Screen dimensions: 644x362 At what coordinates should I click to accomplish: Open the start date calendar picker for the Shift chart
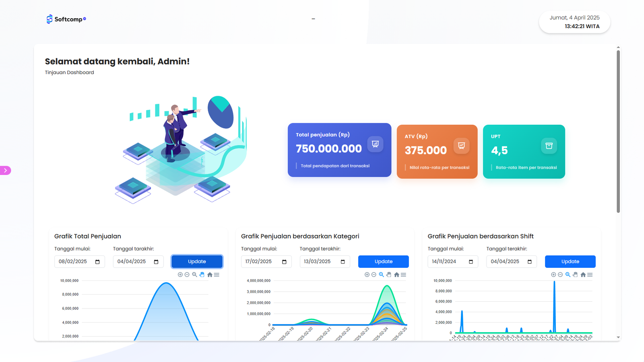[x=471, y=262]
